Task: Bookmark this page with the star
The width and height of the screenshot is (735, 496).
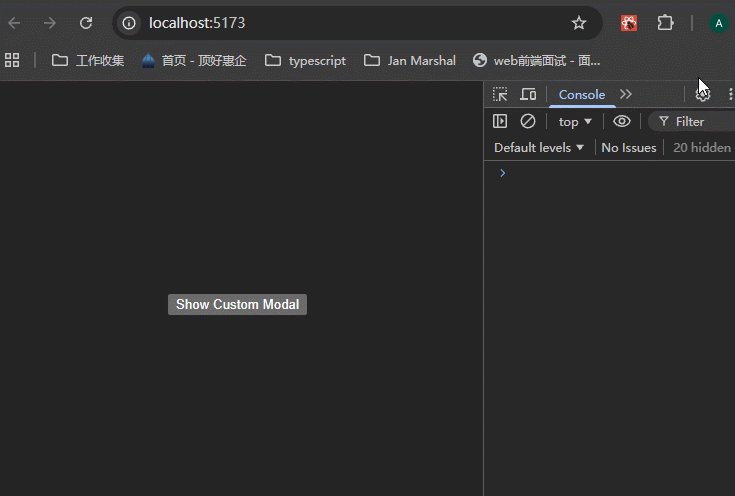Action: [x=579, y=23]
